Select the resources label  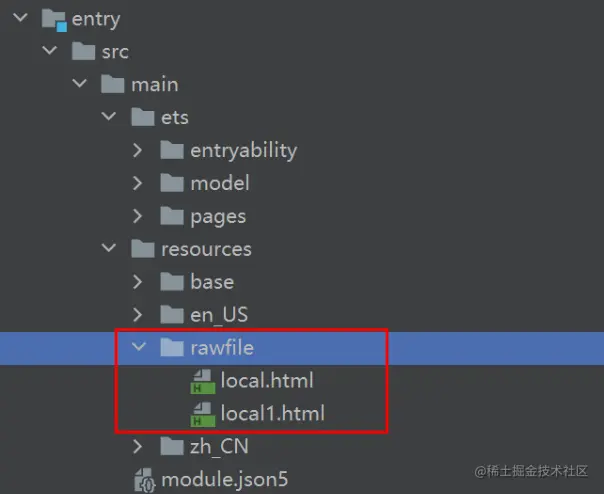coord(206,249)
